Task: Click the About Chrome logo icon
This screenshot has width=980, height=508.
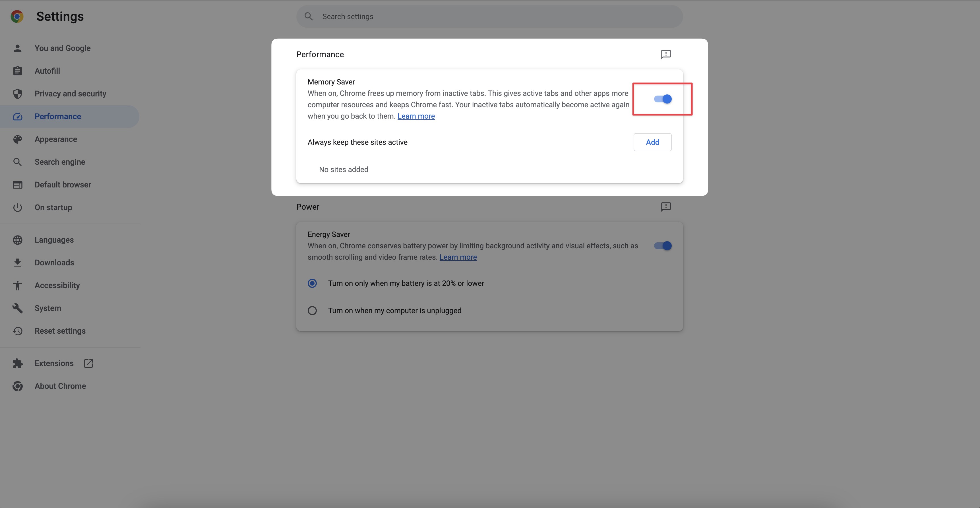Action: pos(18,386)
